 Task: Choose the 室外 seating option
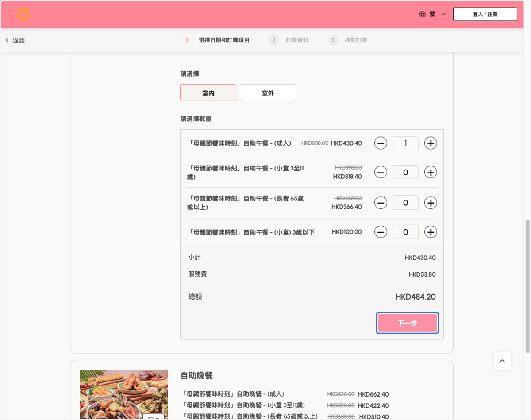pyautogui.click(x=268, y=93)
